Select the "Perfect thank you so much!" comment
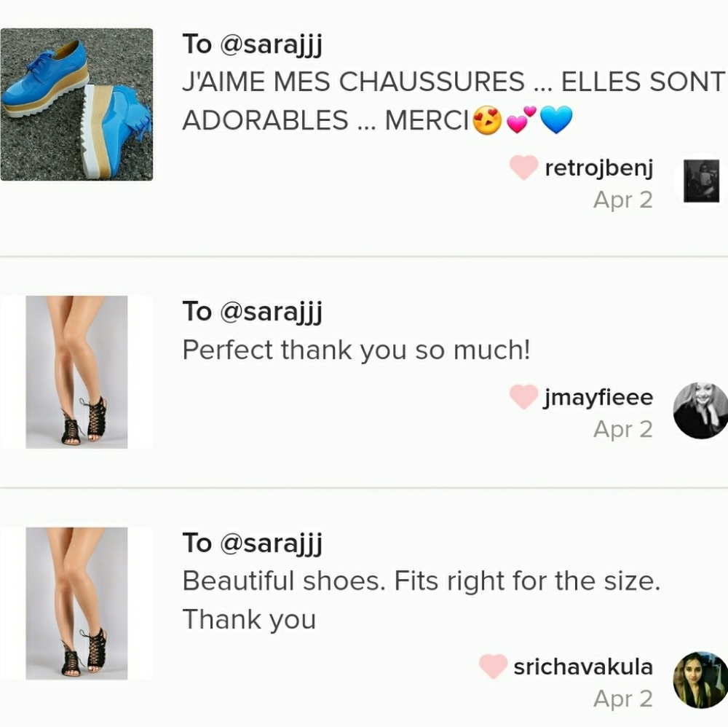Image resolution: width=728 pixels, height=727 pixels. [356, 350]
